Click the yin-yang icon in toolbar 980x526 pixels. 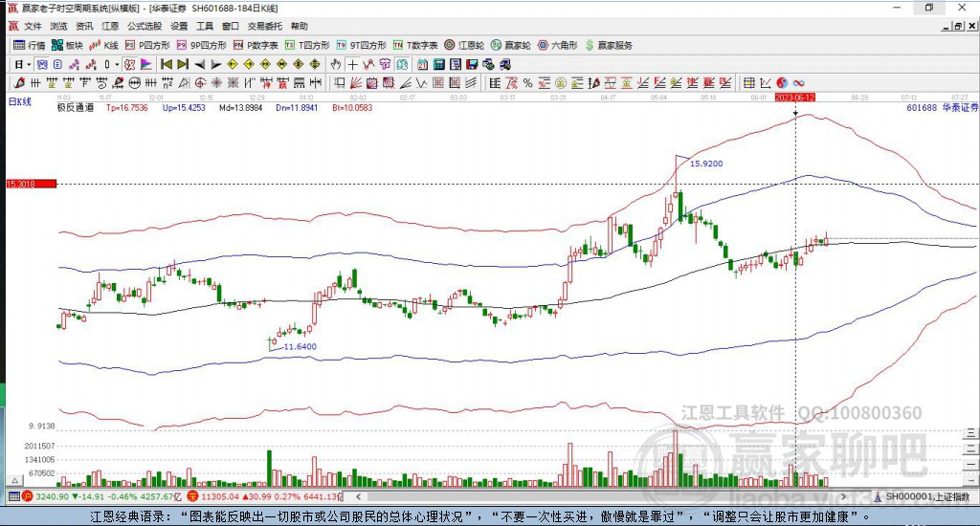coord(781,82)
